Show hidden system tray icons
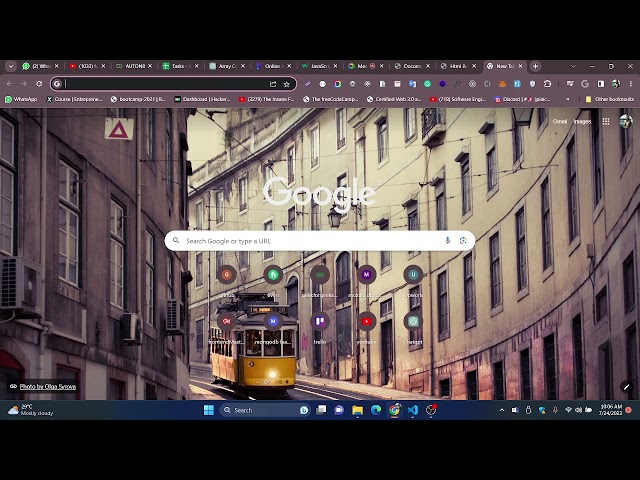The height and width of the screenshot is (480, 640). coord(502,410)
